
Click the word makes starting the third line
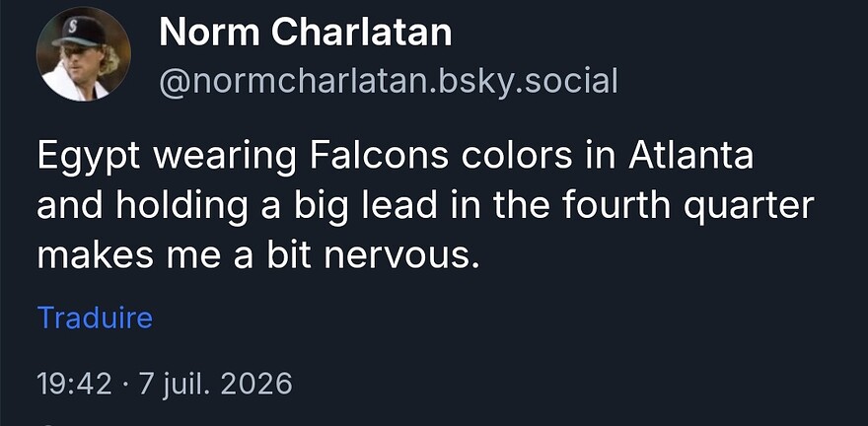(96, 255)
